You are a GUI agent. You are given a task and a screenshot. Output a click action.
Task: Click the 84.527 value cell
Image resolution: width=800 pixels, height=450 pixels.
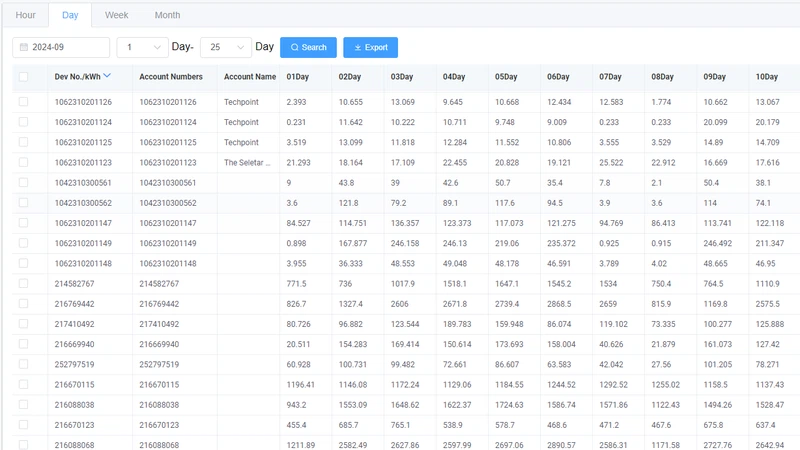pos(298,223)
